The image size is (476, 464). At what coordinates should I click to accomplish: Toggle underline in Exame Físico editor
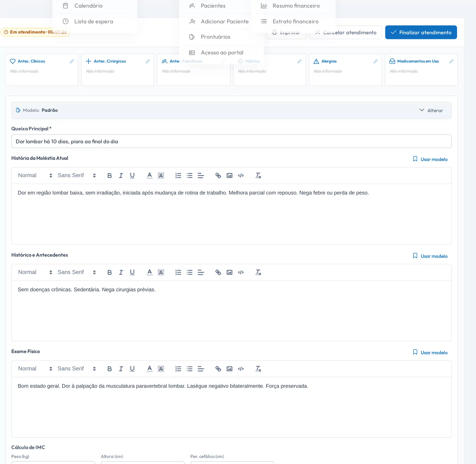(132, 369)
